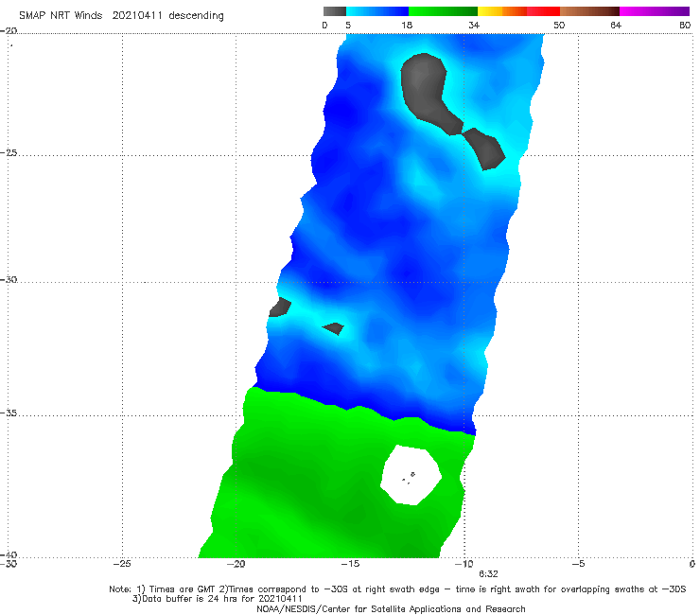
Task: Click the white data gap in green area
Action: click(411, 475)
